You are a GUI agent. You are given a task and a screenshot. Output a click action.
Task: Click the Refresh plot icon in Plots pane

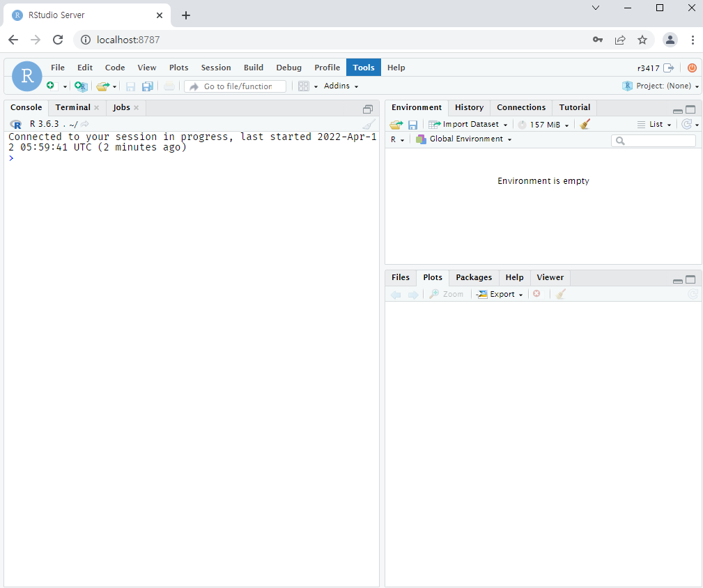693,294
